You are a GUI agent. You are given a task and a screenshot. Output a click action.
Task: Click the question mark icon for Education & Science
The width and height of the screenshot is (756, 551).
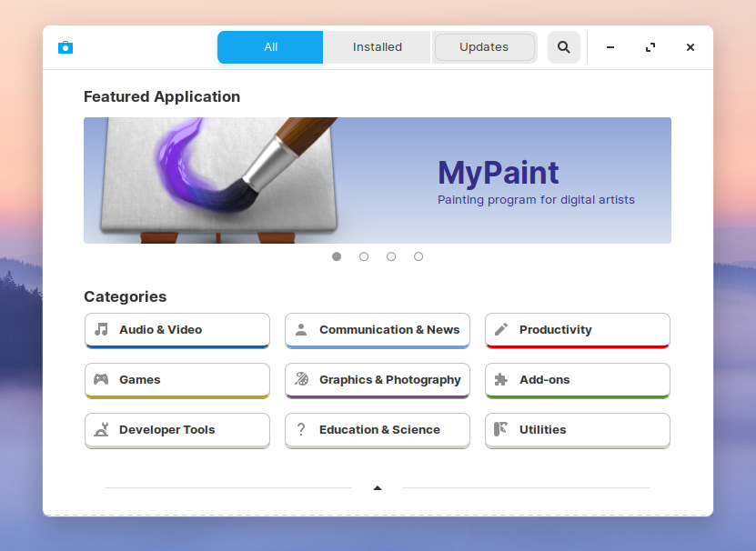pos(301,429)
